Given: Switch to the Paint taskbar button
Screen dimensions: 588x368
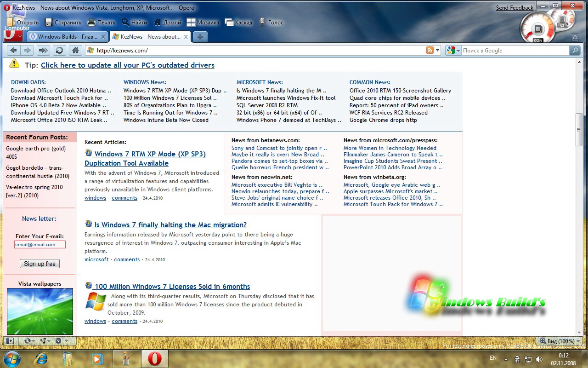Looking at the screenshot, I should [125, 359].
